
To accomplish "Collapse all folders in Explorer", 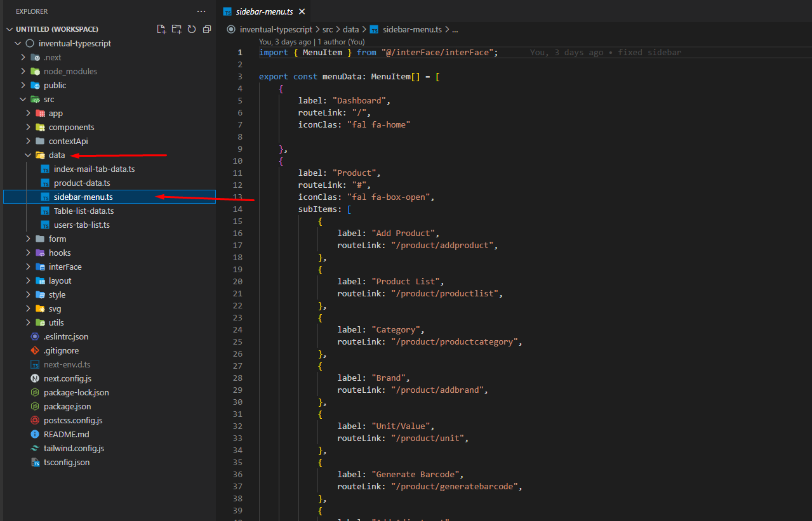I will pyautogui.click(x=207, y=29).
